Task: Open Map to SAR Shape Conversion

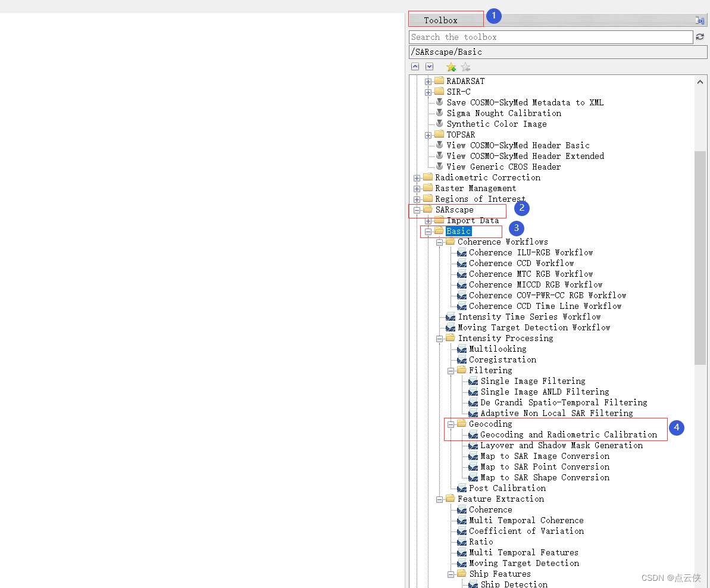Action: coord(545,477)
